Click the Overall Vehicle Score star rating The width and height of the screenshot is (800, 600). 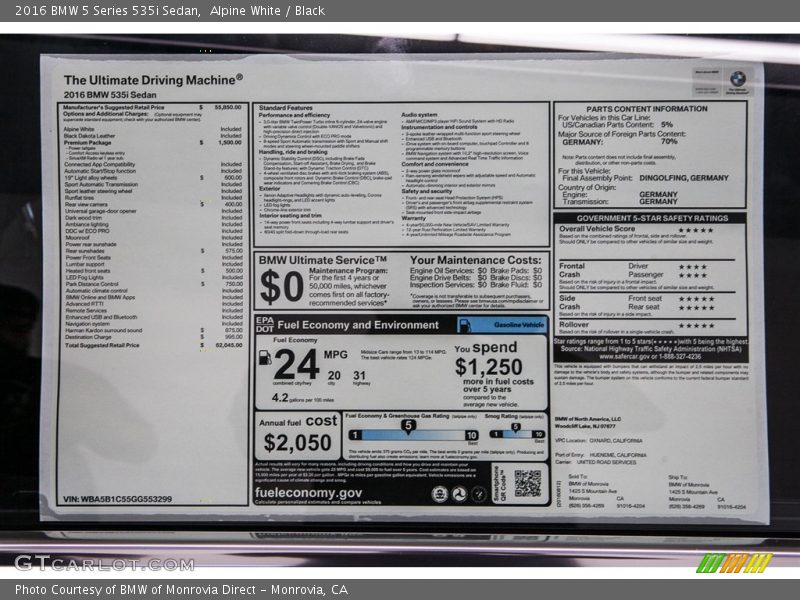[695, 229]
